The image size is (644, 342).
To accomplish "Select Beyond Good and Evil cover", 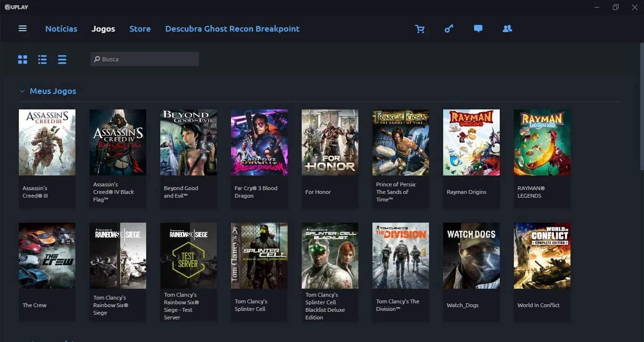I will click(189, 142).
